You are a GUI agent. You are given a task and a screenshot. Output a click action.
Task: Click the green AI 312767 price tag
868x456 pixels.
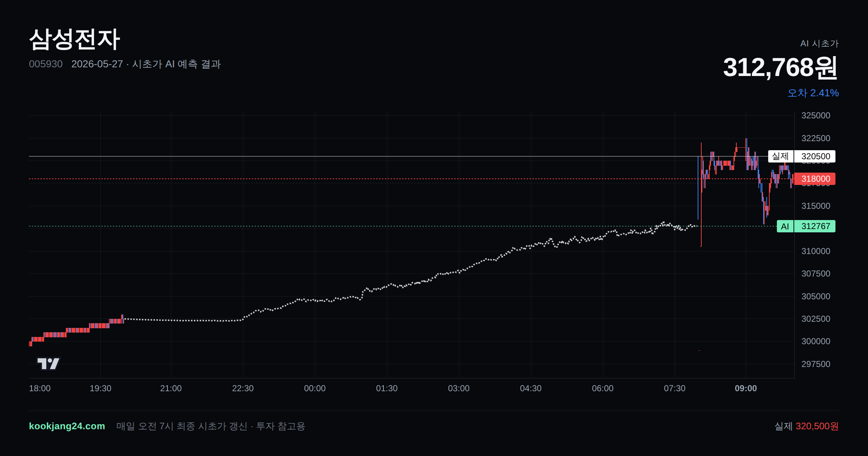[x=806, y=226]
